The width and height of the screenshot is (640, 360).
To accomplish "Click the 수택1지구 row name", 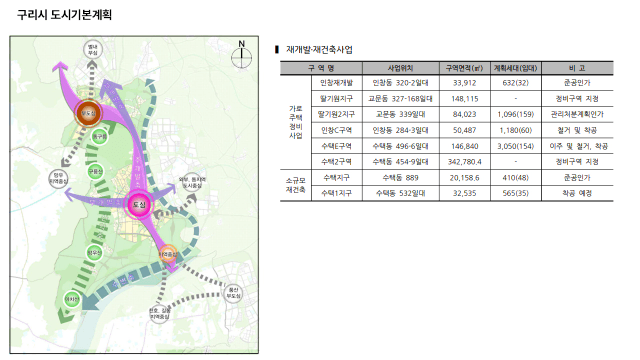I will [336, 193].
